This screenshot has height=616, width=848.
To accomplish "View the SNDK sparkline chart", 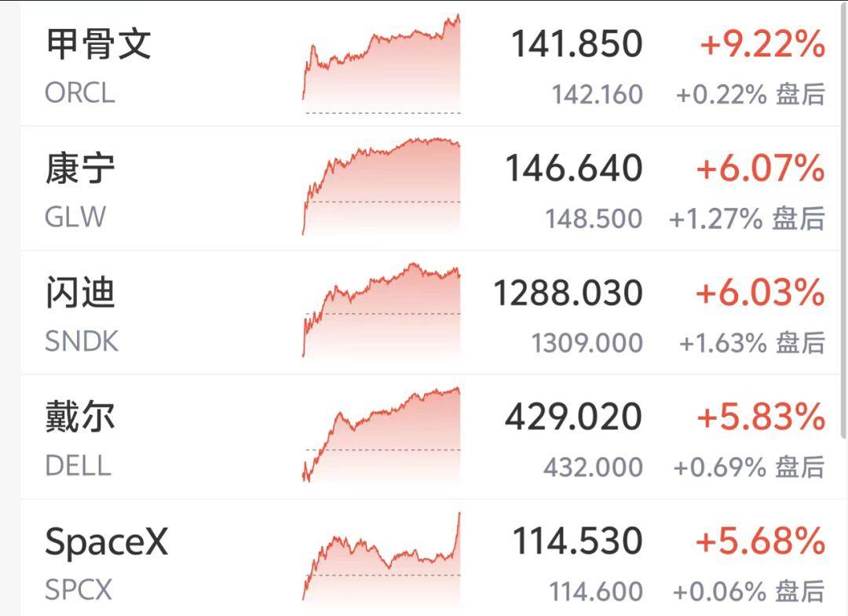I will point(382,310).
